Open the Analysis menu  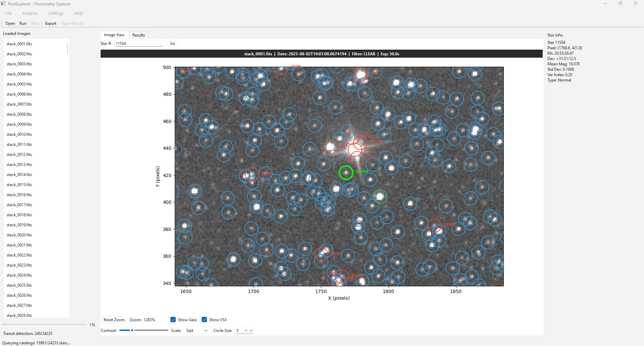(30, 13)
